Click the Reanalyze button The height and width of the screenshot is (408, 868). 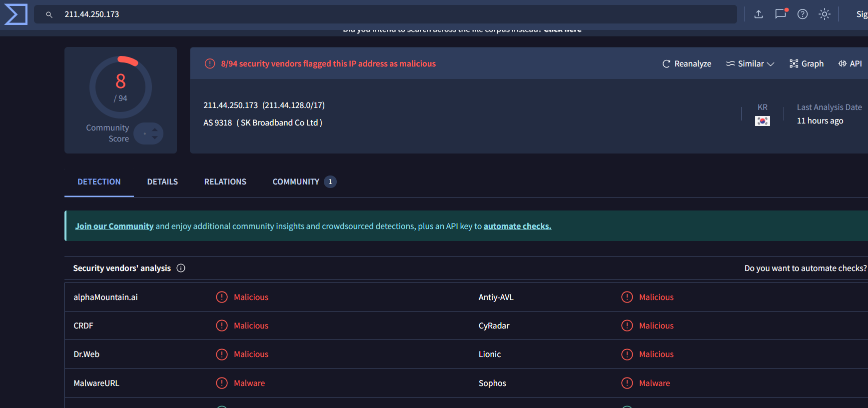[687, 63]
